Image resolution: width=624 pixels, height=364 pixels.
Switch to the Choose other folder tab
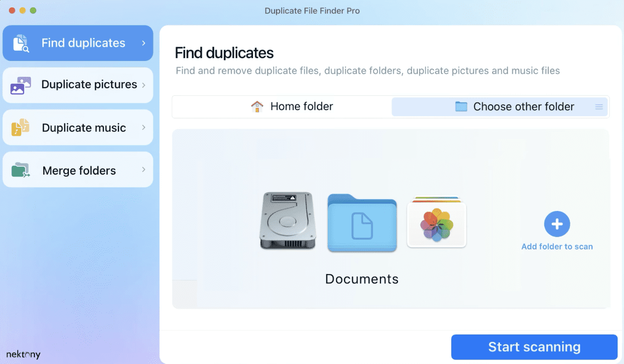pos(499,107)
